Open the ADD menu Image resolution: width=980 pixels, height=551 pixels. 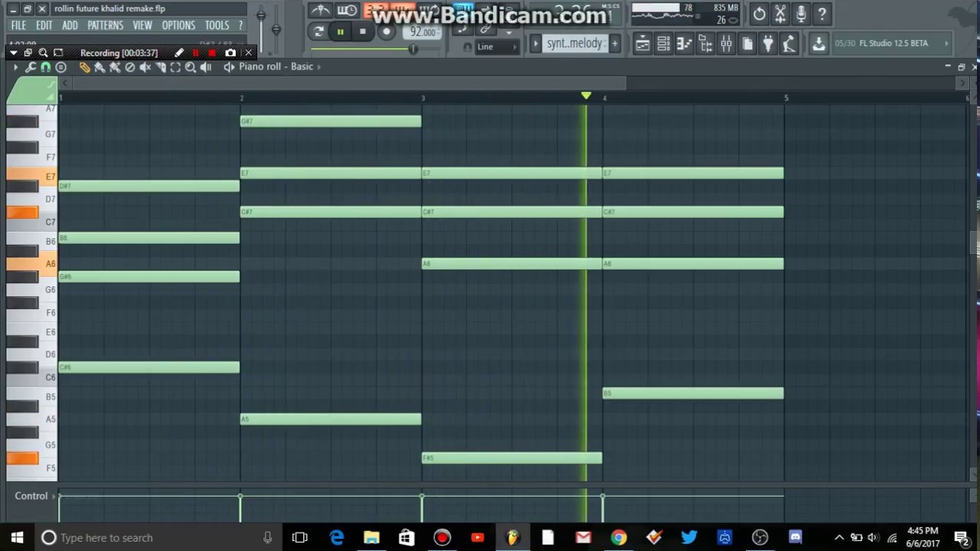[70, 25]
